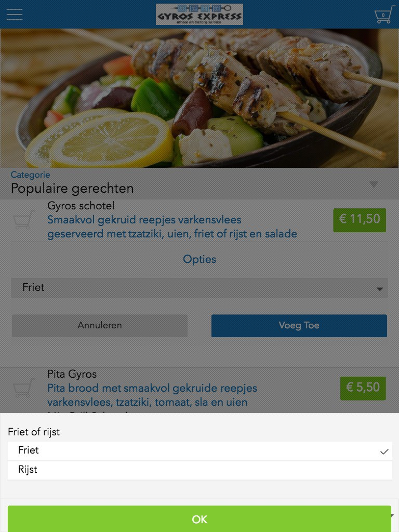Open the Friet options combo box
399x532 pixels.
pos(199,288)
